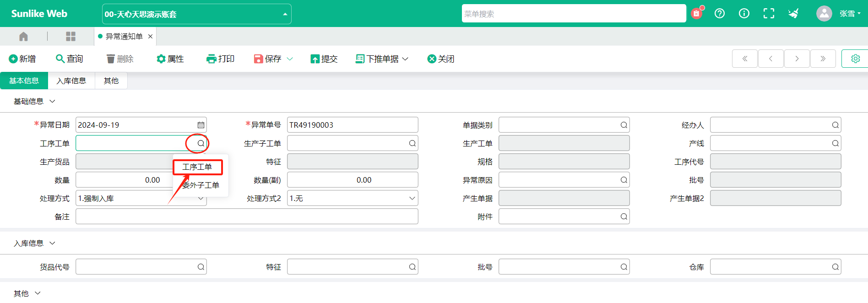Image resolution: width=868 pixels, height=303 pixels.
Task: Open lookup for 单据类别 field
Action: pyautogui.click(x=624, y=125)
